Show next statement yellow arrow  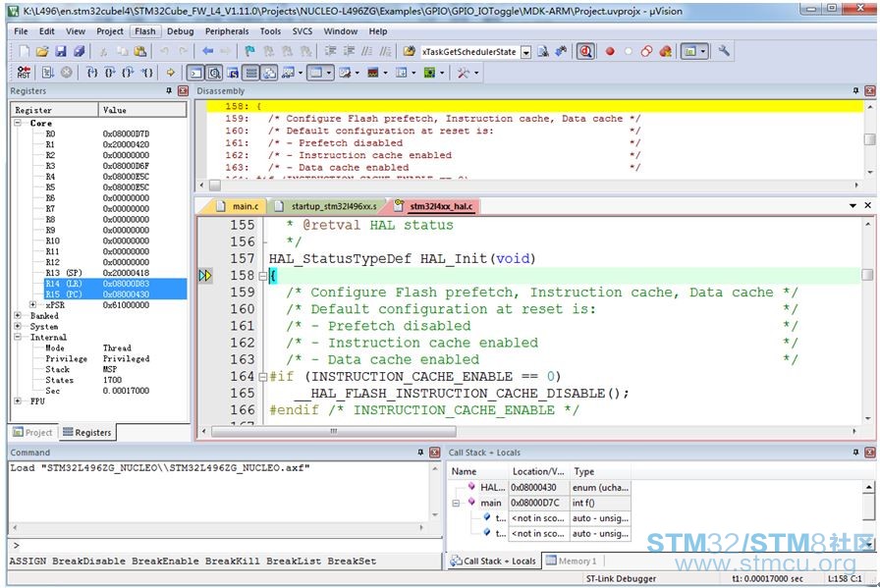pyautogui.click(x=171, y=73)
